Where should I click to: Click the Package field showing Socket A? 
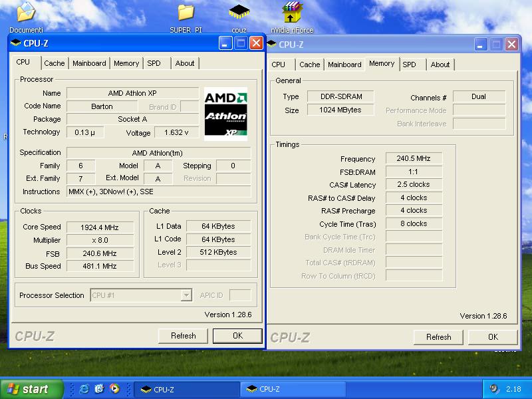tap(132, 119)
